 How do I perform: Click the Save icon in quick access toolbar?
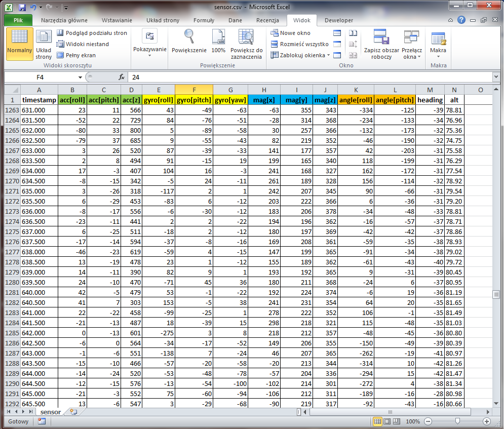click(22, 8)
